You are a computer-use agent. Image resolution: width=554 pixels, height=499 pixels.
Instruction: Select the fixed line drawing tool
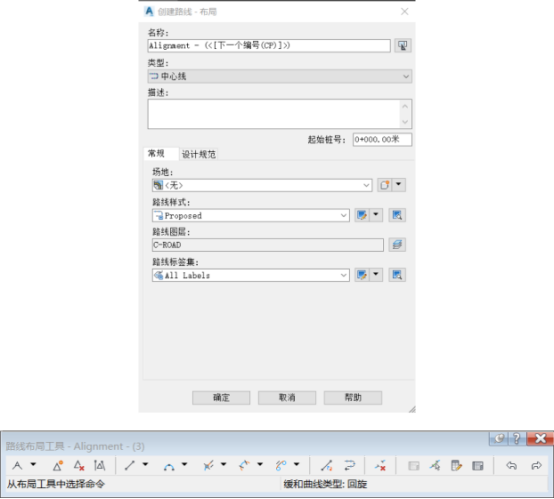click(x=130, y=465)
